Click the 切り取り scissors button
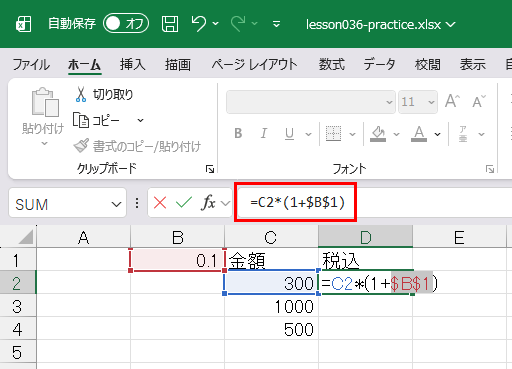Image resolution: width=512 pixels, height=369 pixels. point(104,95)
